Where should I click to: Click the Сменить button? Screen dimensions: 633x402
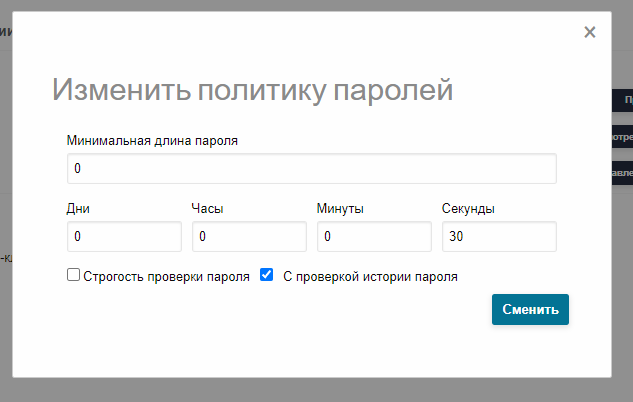530,310
